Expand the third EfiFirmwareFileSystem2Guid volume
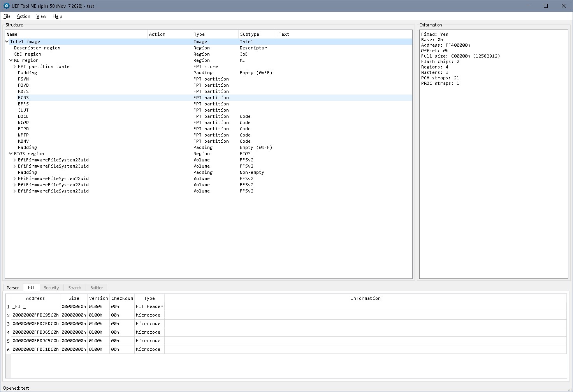Image resolution: width=573 pixels, height=392 pixels. coord(15,178)
